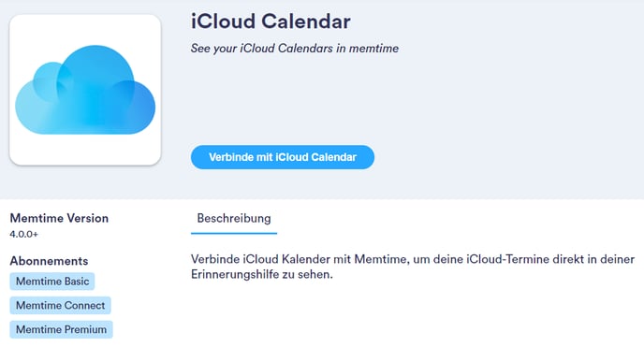644x347 pixels.
Task: Select the 4.0.0+ version number
Action: (23, 234)
